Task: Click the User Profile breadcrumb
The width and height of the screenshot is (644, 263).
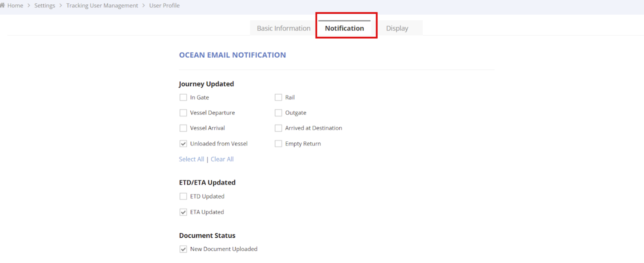Action: point(164,6)
